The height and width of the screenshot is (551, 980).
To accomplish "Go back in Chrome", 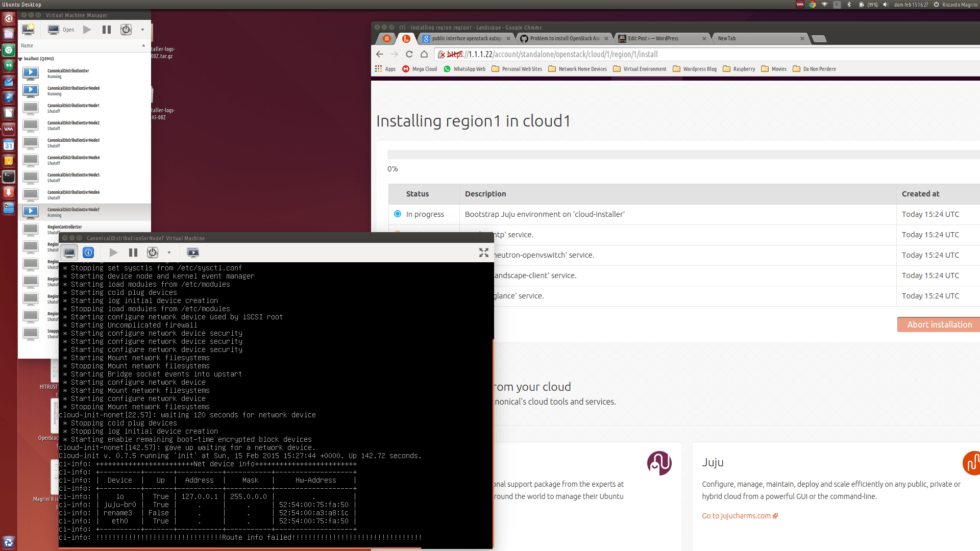I will (379, 54).
